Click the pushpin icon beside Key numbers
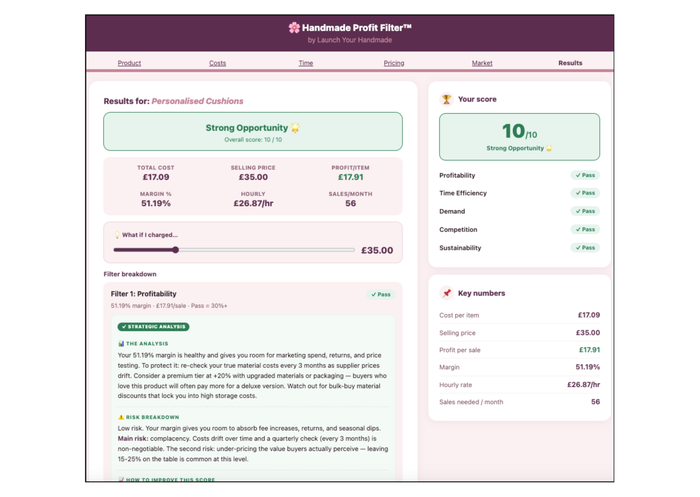Image resolution: width=700 pixels, height=497 pixels. tap(446, 293)
